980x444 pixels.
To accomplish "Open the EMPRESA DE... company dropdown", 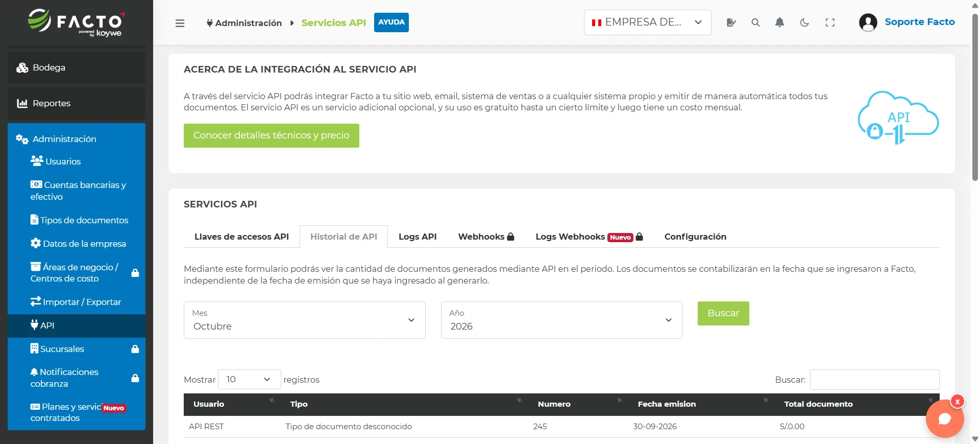I will point(647,22).
